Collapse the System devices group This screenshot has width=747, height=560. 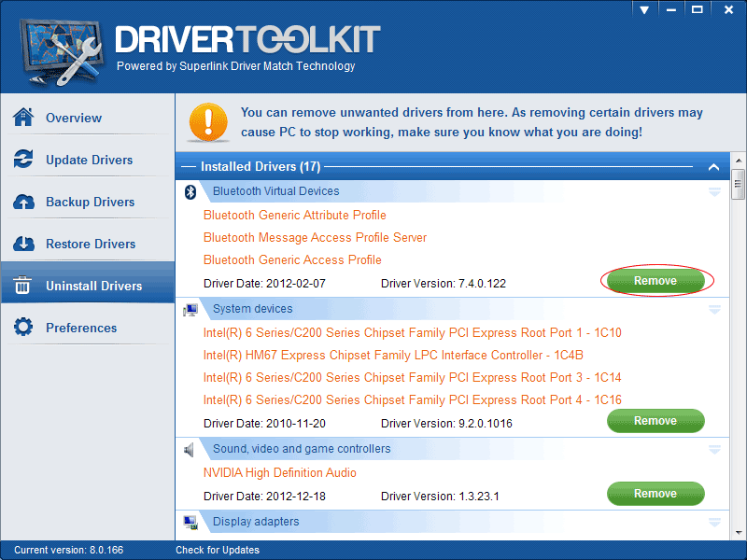(714, 310)
